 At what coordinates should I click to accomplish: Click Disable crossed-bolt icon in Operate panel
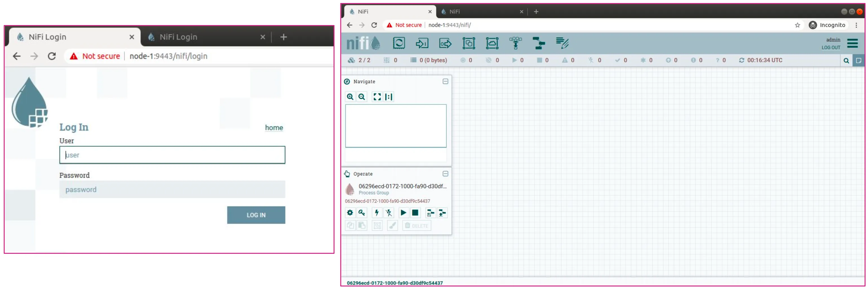pos(389,213)
